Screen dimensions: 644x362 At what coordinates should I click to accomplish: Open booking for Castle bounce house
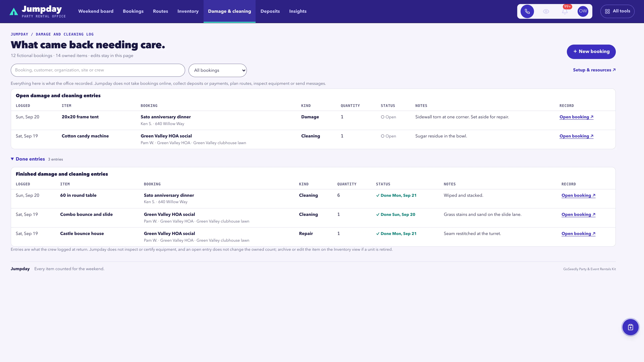(x=578, y=234)
